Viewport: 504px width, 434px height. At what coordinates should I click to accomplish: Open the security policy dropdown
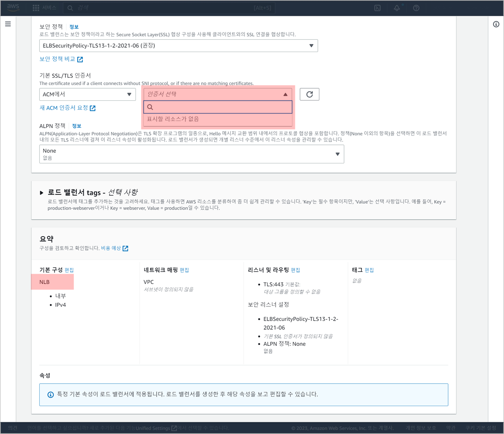(178, 46)
